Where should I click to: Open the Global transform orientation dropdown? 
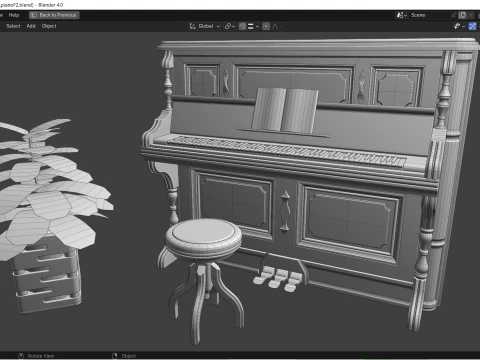205,26
